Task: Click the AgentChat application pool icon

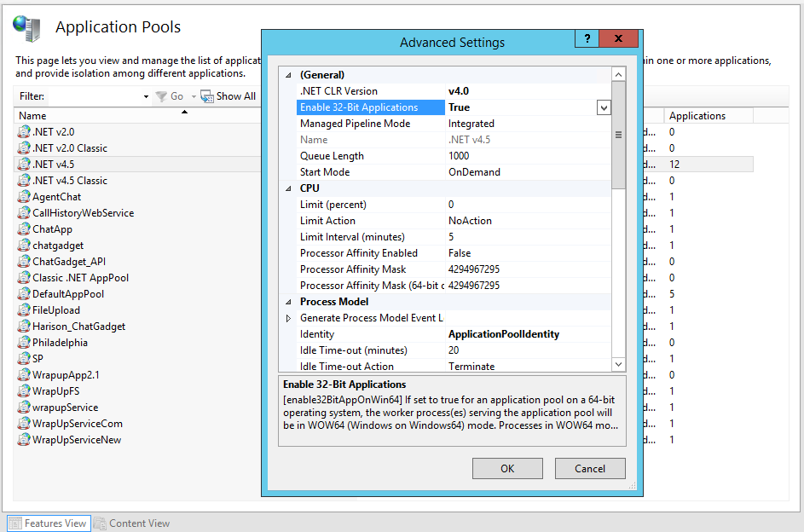Action: (x=24, y=197)
